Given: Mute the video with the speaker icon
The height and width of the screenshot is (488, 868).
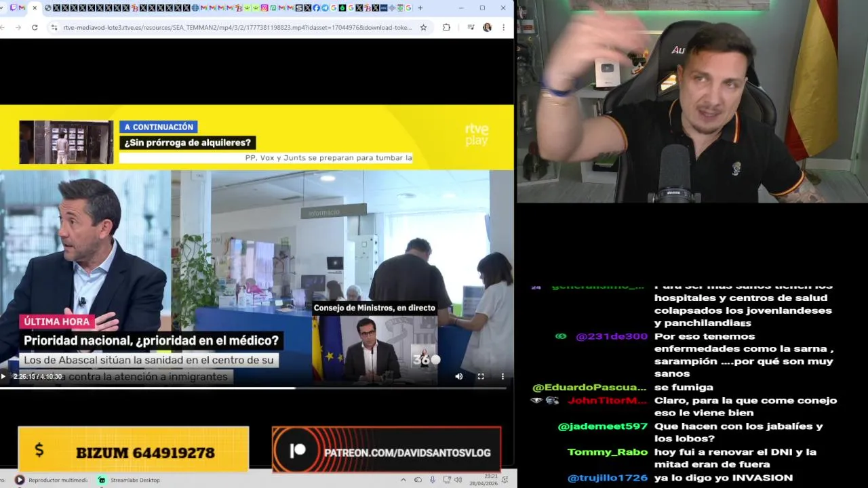Looking at the screenshot, I should pos(459,376).
